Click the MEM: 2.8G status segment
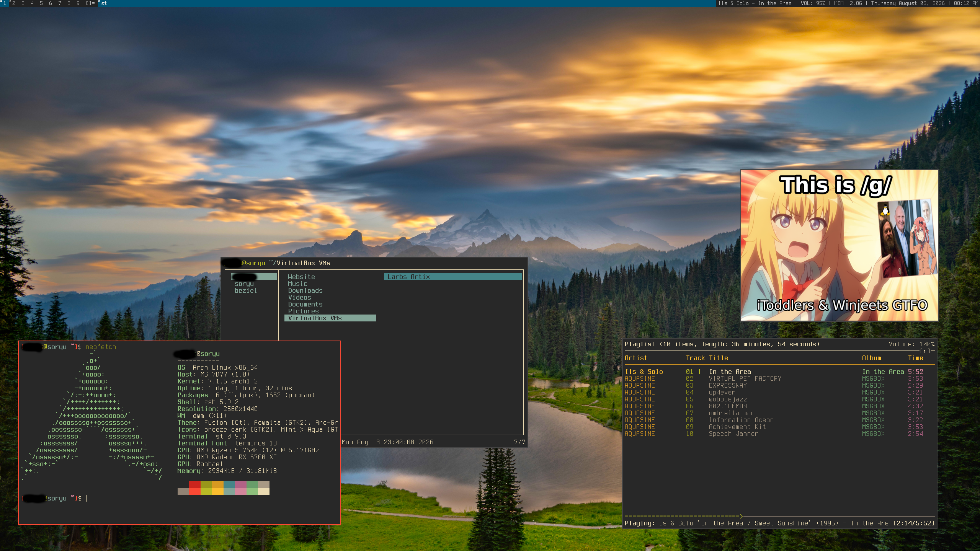 coord(848,3)
